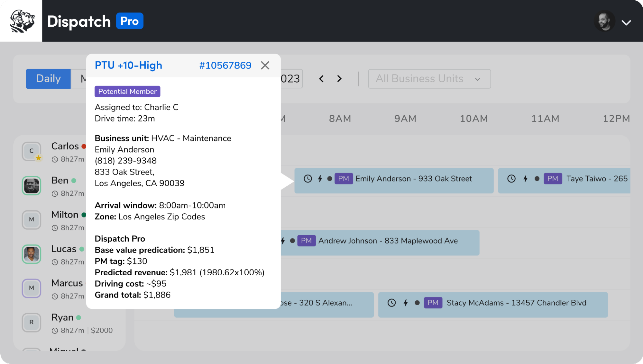Click lightning bolt icon on Emily Anderson job
643x364 pixels.
coord(320,179)
